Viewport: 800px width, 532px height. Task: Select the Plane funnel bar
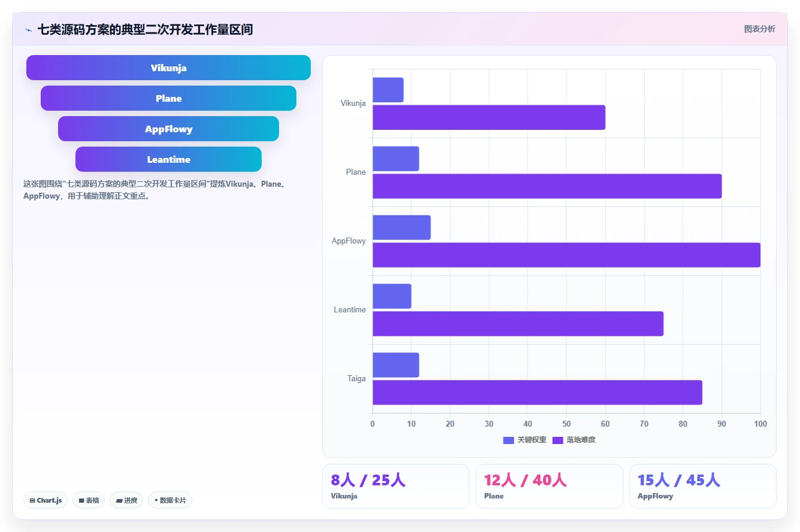click(168, 98)
